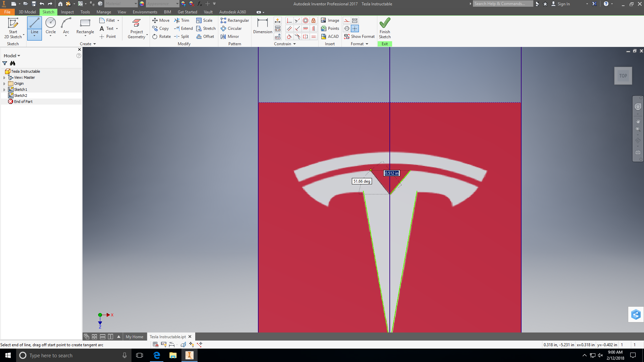Screen dimensions: 644x362
Task: Click Search Help & Commands field
Action: 503,4
